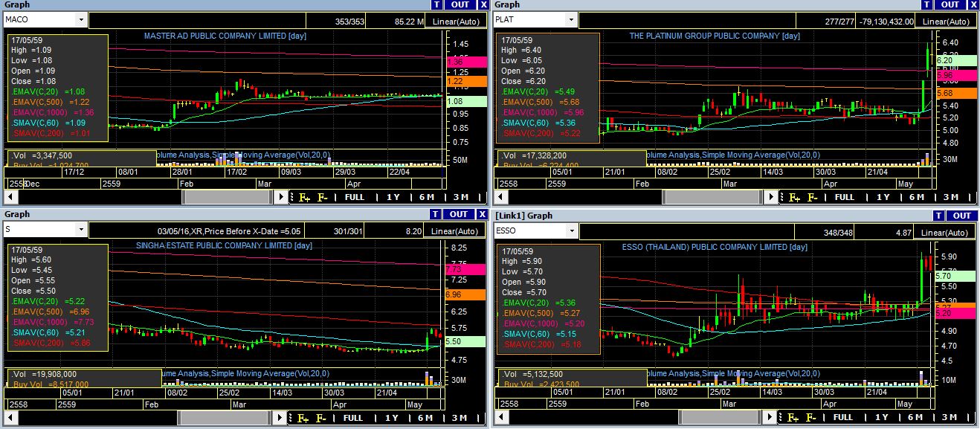Zoom in with F+ on MACO graph
980x429 pixels.
[305, 197]
